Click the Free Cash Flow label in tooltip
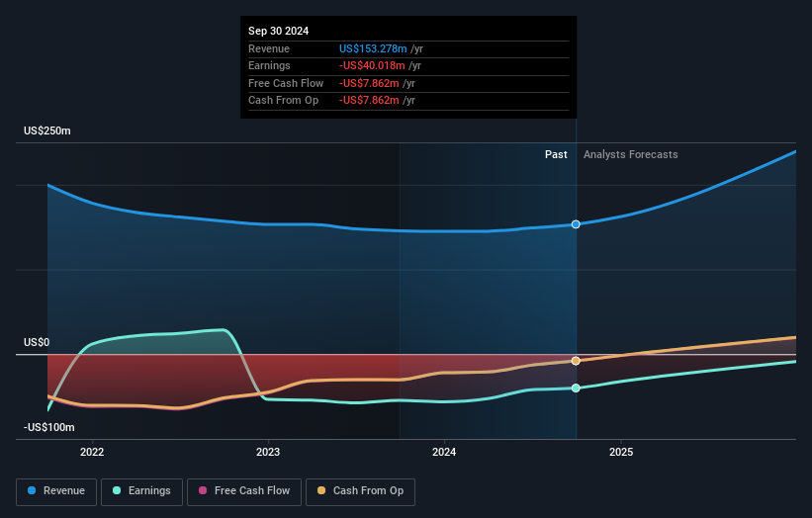 286,83
